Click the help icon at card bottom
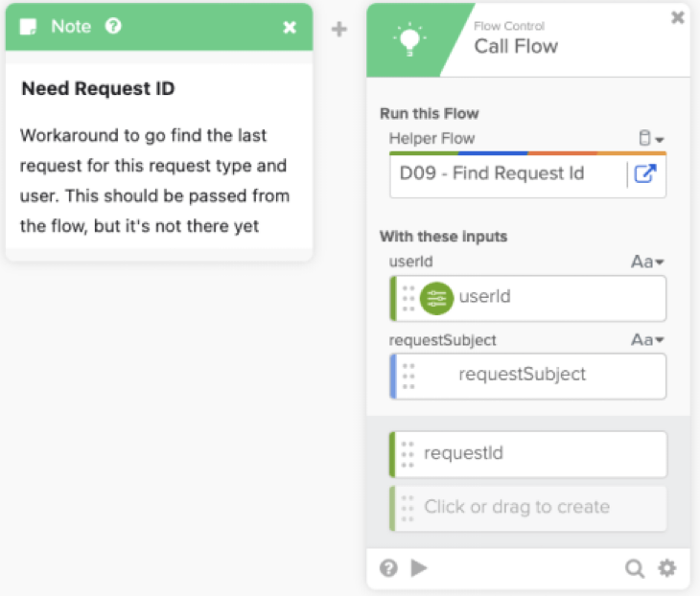700x596 pixels. point(388,568)
